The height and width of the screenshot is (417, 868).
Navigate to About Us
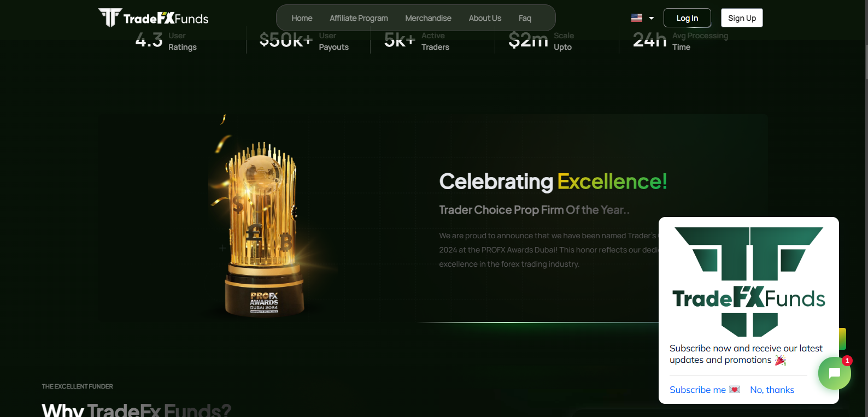(485, 18)
